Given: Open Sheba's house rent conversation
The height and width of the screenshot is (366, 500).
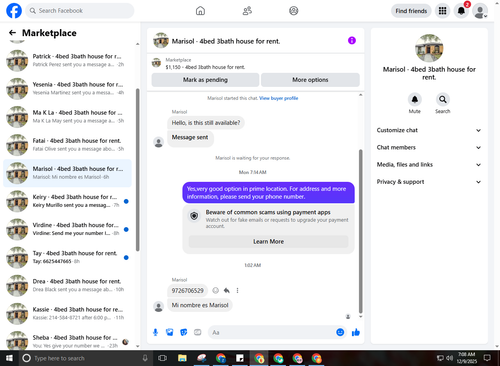Looking at the screenshot, I should (67, 340).
